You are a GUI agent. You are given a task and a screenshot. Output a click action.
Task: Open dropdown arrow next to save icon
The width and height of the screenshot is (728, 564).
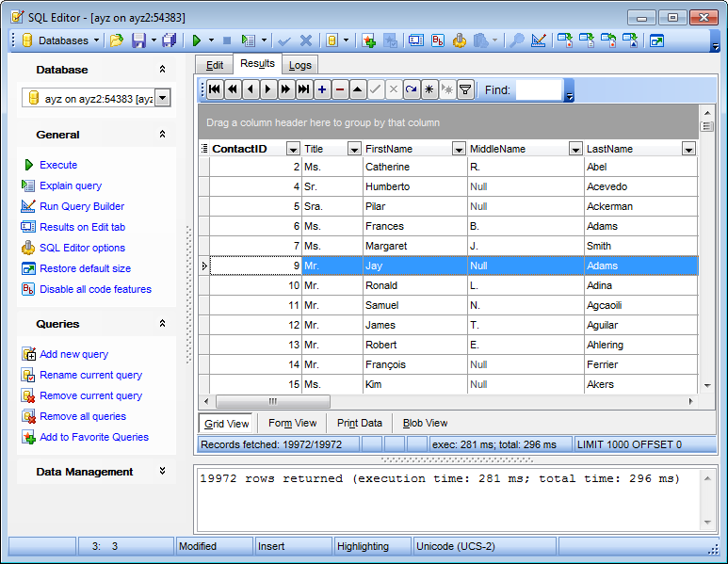pos(154,40)
